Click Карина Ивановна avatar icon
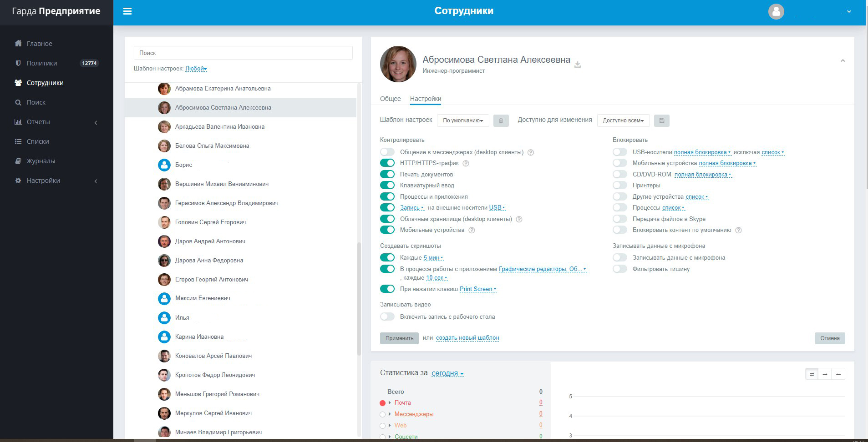The image size is (868, 442). [x=164, y=337]
